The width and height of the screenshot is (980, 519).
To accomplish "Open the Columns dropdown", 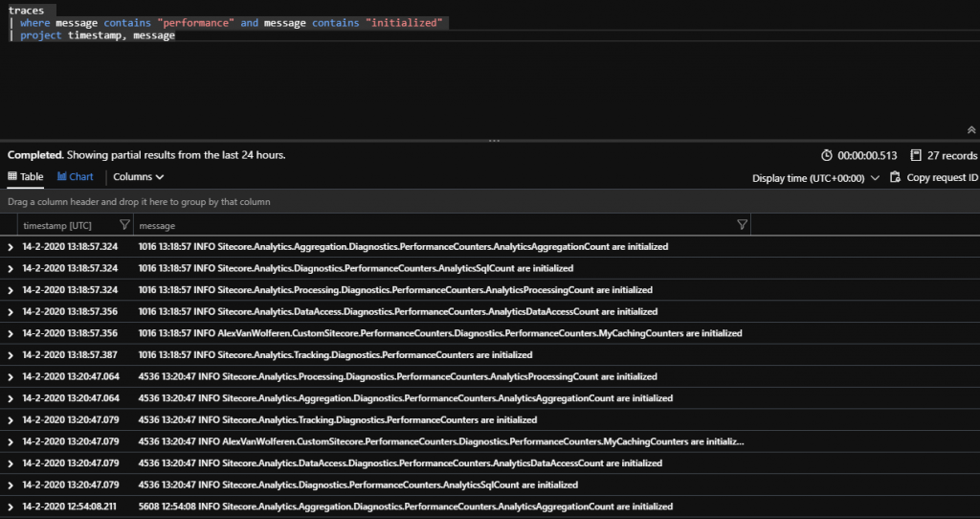I will (138, 177).
